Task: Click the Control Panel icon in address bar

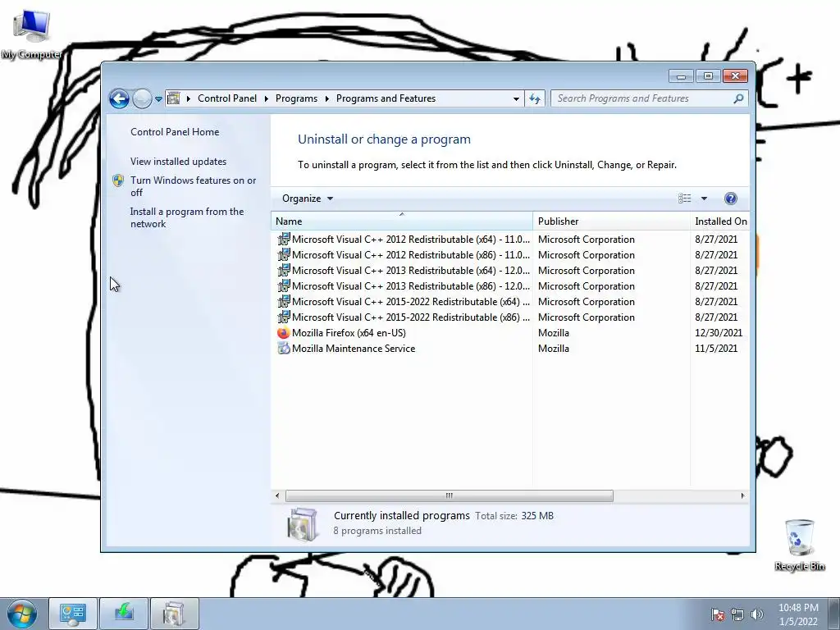Action: tap(174, 98)
